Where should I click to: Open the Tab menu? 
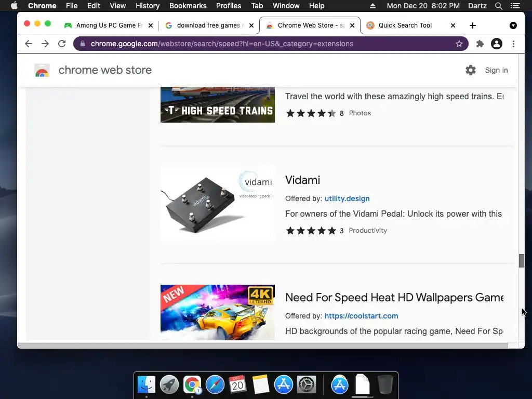coord(257,6)
